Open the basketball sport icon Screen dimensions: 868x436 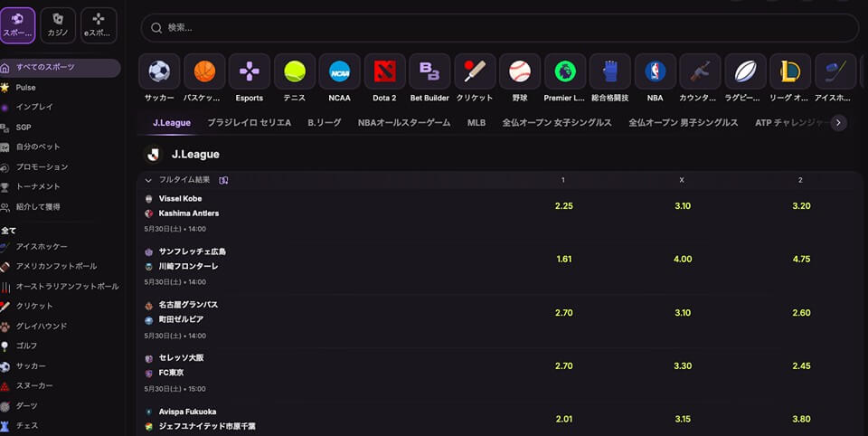coord(204,71)
